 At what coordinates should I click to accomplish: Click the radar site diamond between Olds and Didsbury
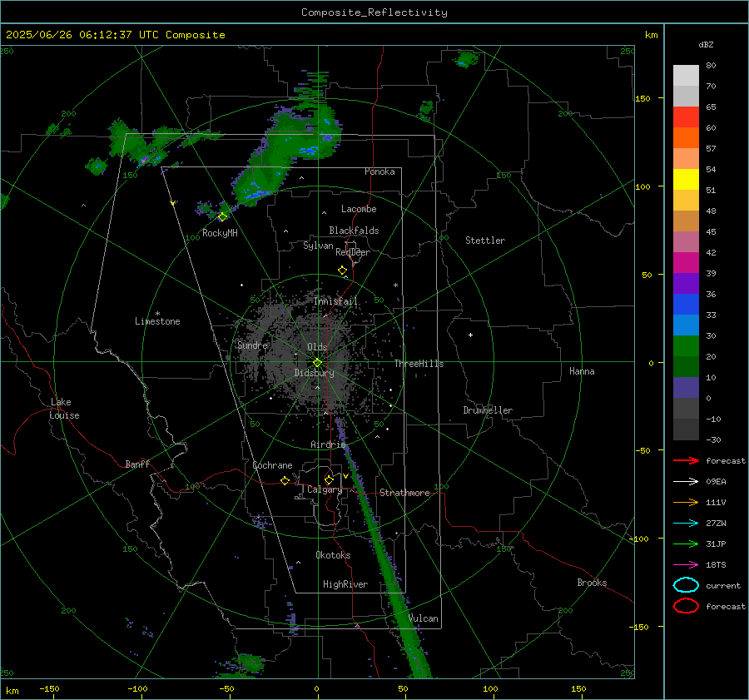[x=318, y=363]
